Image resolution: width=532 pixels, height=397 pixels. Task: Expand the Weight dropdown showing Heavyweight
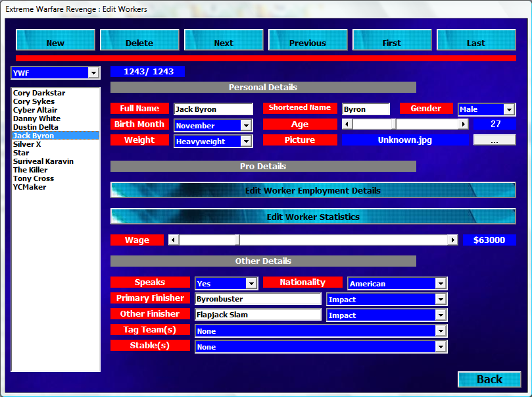click(x=246, y=141)
